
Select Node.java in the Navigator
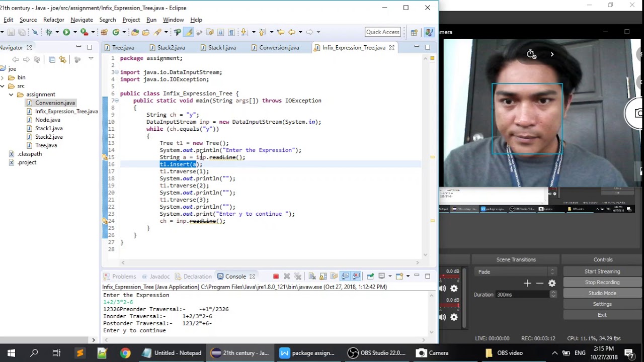pyautogui.click(x=47, y=120)
